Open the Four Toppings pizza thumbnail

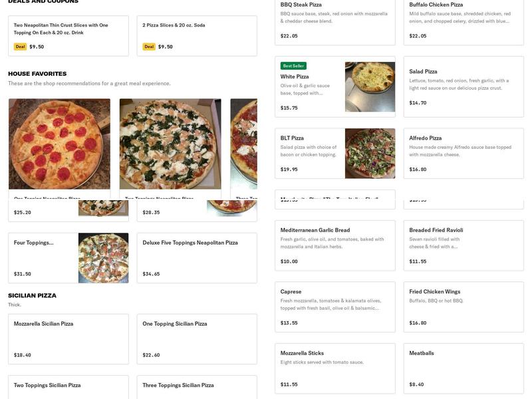tap(103, 258)
